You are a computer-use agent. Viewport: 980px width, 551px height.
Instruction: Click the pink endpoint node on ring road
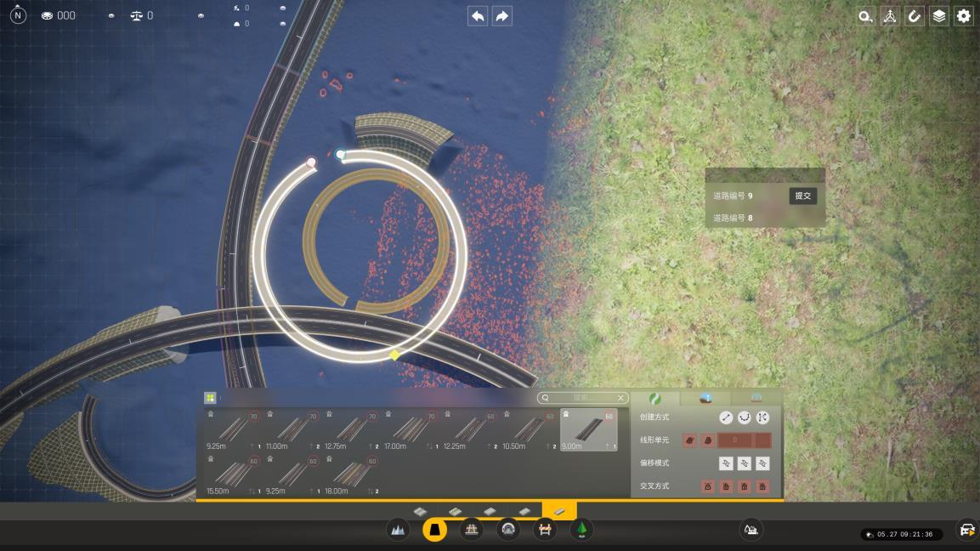click(311, 162)
